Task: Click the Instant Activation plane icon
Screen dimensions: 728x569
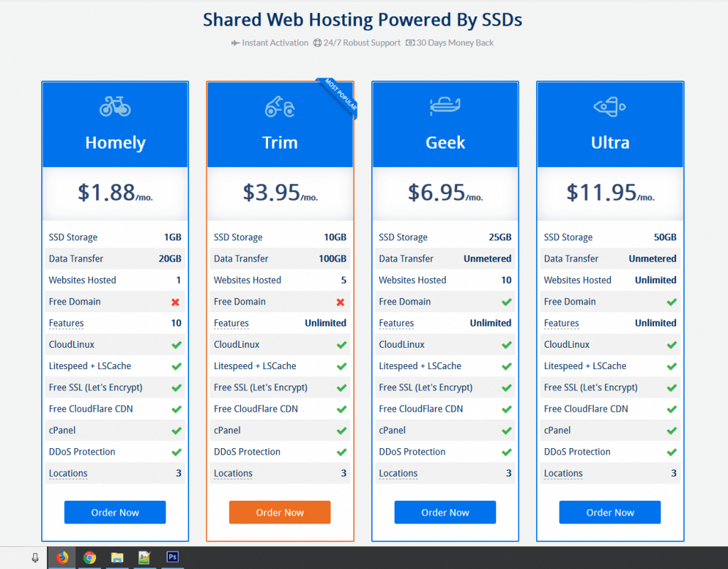Action: (x=235, y=43)
